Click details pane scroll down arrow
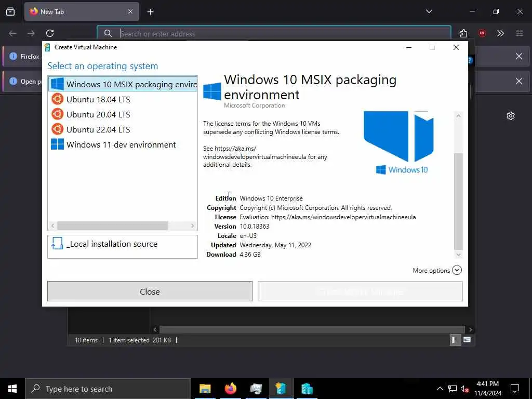 point(458,255)
